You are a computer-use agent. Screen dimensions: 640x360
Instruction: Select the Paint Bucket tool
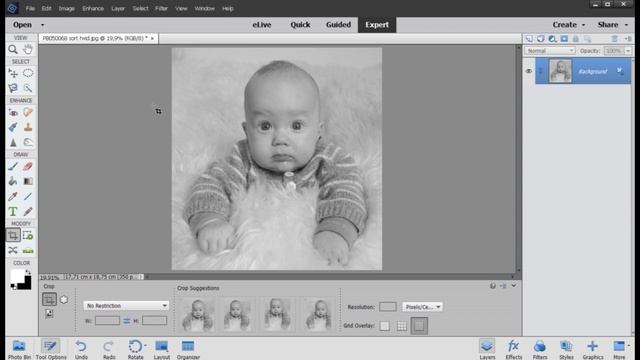13,181
